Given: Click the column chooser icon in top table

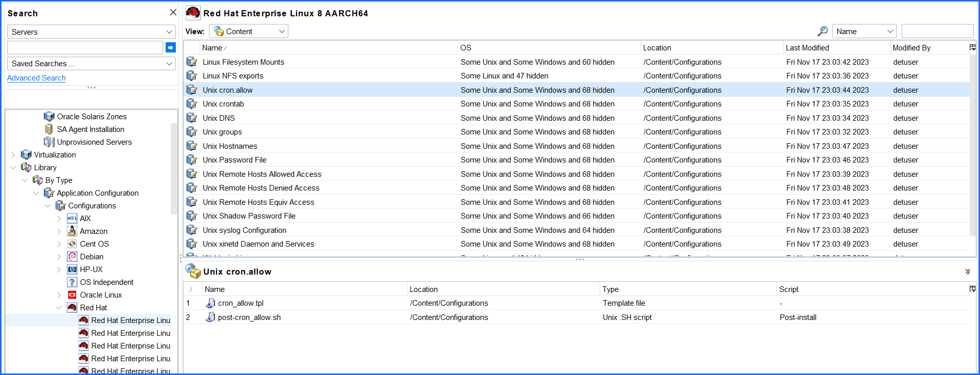Looking at the screenshot, I should (972, 47).
